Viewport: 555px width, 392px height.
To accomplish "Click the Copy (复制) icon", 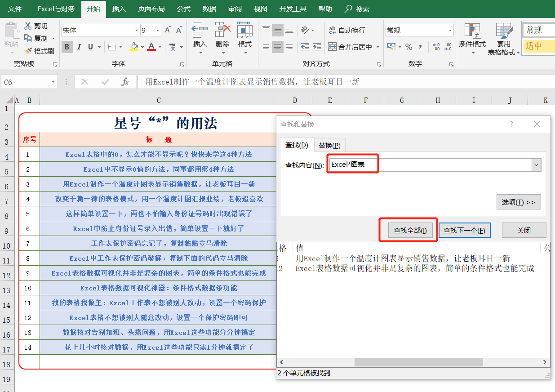I will click(x=28, y=38).
